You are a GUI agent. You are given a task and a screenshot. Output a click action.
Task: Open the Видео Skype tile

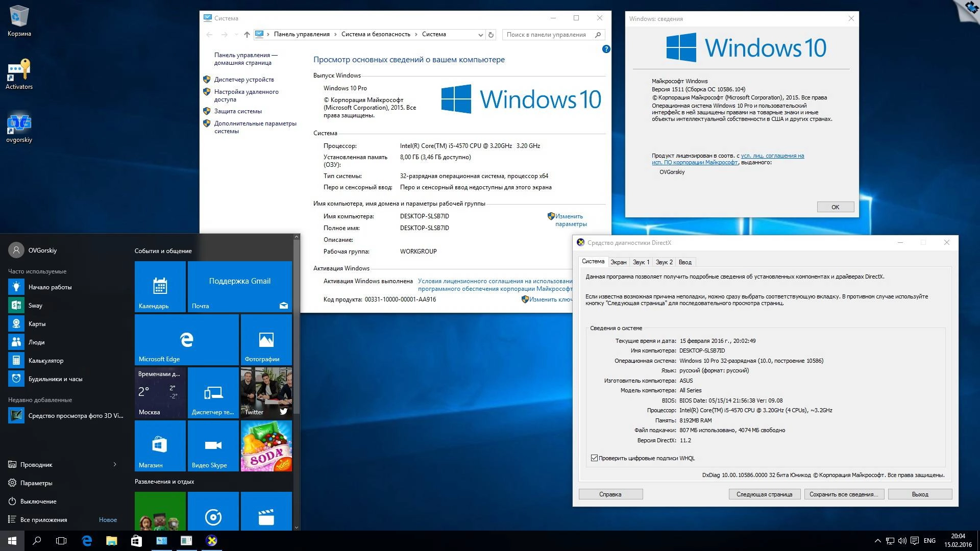213,445
